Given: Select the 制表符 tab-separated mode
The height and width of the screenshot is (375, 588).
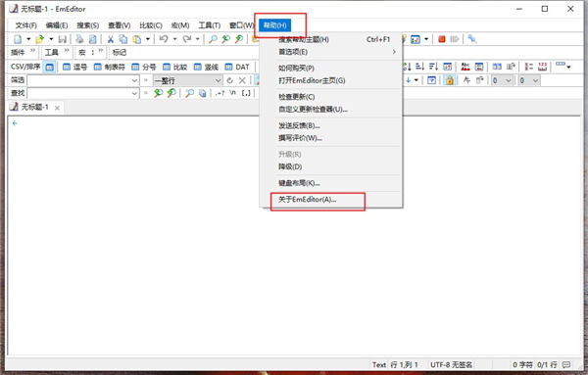Looking at the screenshot, I should [109, 67].
